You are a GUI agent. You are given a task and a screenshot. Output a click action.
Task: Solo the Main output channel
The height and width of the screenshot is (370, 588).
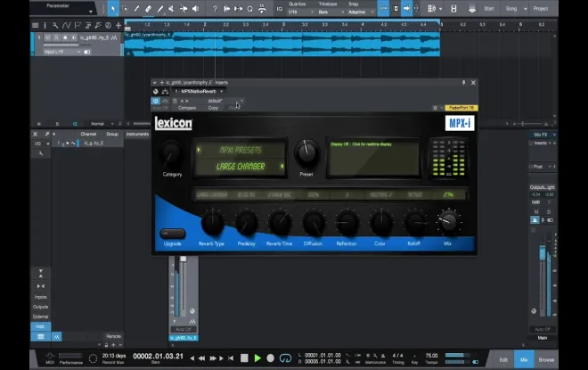(x=549, y=212)
